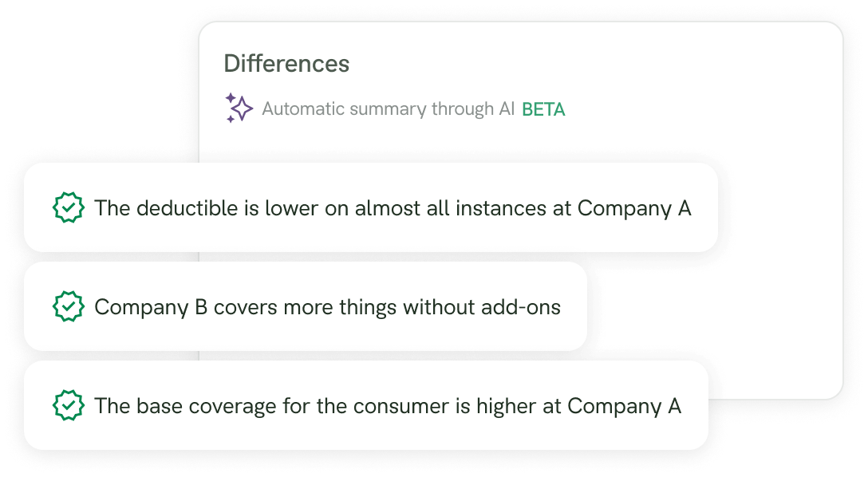868x477 pixels.
Task: Click 'Company A' in the base coverage card
Action: click(x=625, y=407)
